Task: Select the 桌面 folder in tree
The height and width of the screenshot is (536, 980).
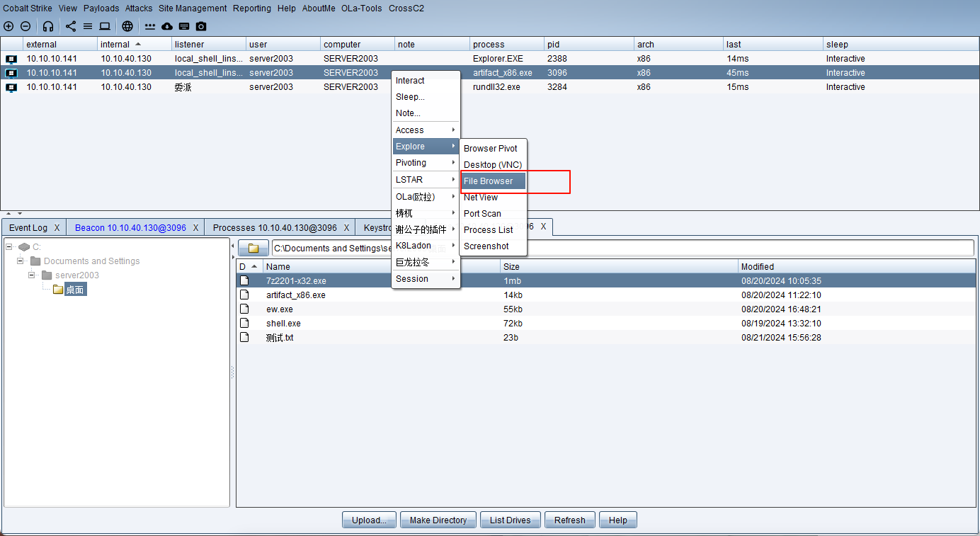Action: pyautogui.click(x=75, y=289)
